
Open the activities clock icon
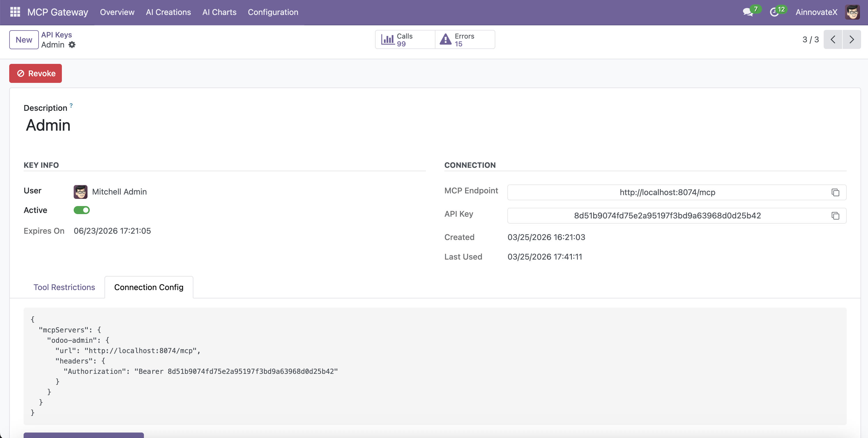click(774, 12)
